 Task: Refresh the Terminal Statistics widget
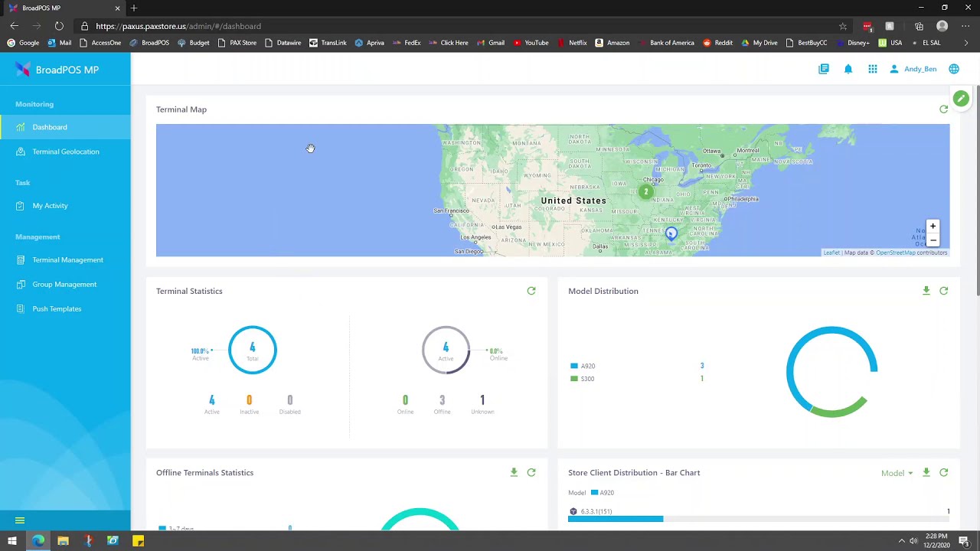point(531,291)
